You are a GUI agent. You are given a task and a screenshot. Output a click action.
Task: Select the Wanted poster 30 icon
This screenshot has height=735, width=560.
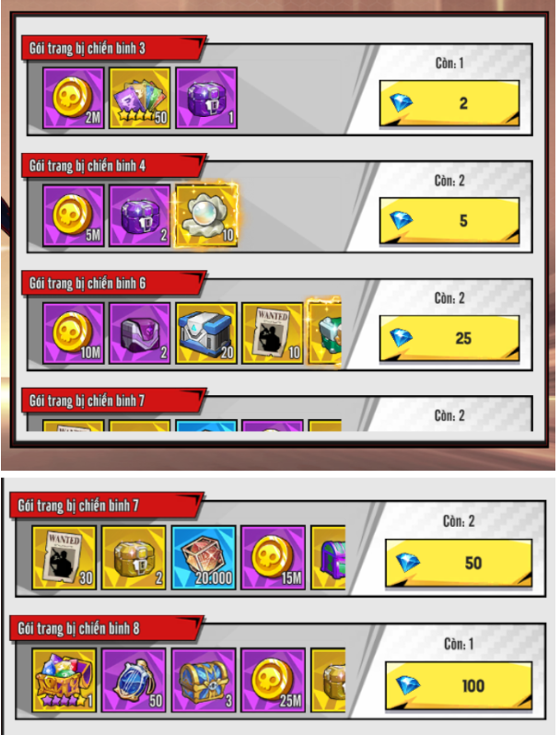[64, 557]
